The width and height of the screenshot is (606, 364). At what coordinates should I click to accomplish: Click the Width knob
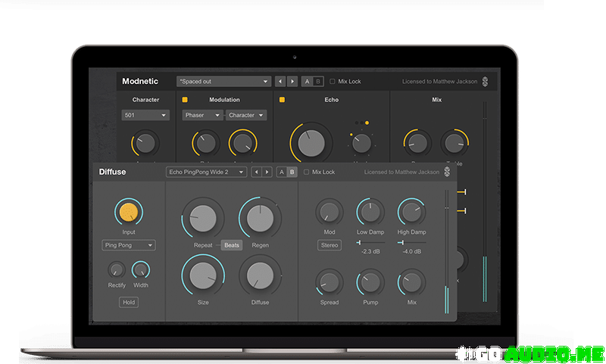point(141,270)
